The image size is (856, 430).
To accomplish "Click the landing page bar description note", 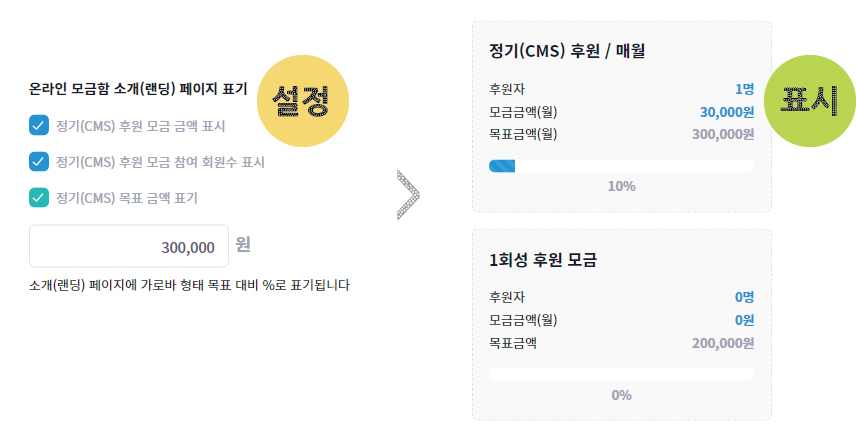I will click(190, 286).
